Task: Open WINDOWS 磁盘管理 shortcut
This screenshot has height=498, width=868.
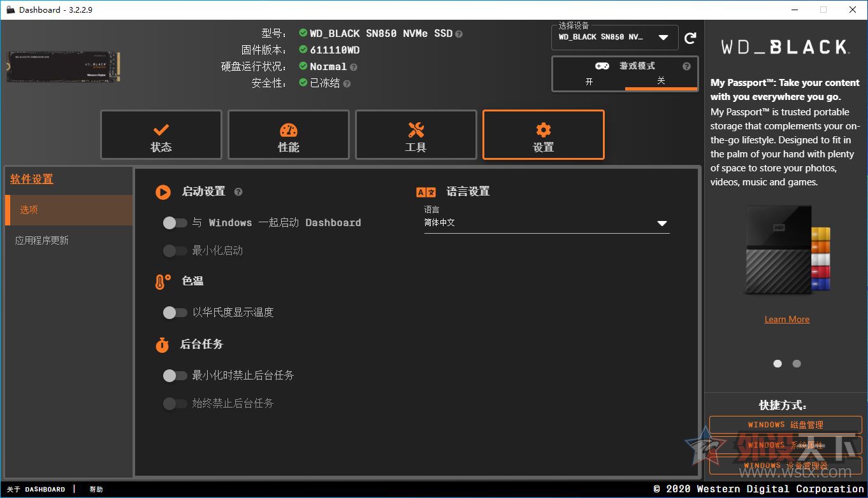Action: click(x=786, y=424)
